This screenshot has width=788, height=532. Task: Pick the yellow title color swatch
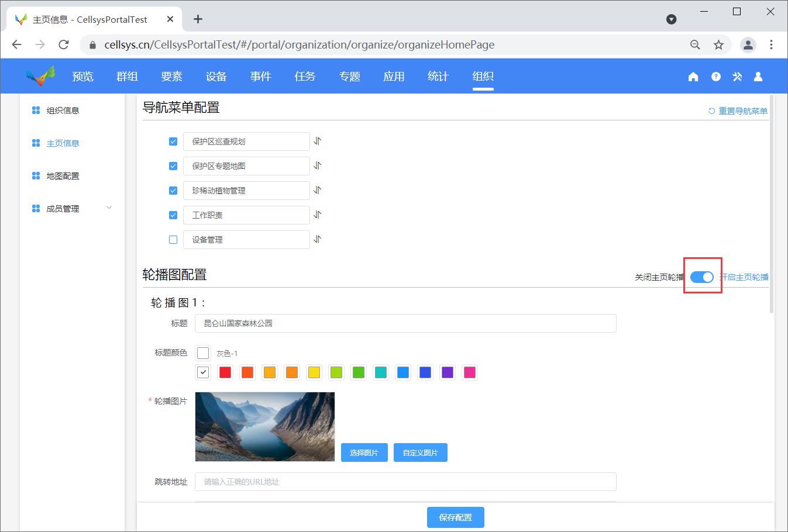[314, 372]
